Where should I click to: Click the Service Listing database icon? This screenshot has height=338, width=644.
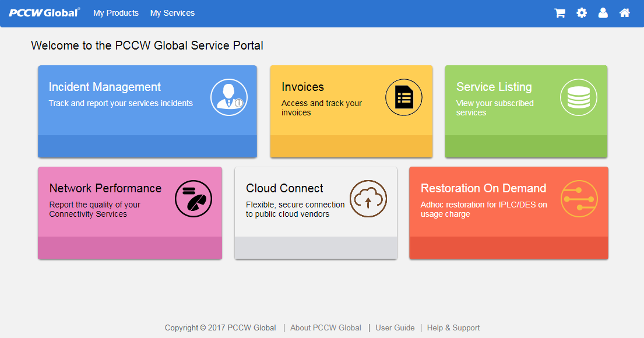579,97
